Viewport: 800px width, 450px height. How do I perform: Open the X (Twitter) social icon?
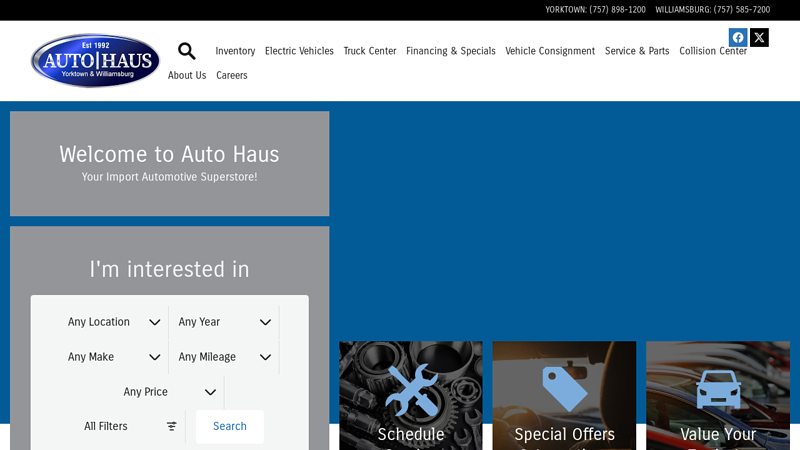760,38
